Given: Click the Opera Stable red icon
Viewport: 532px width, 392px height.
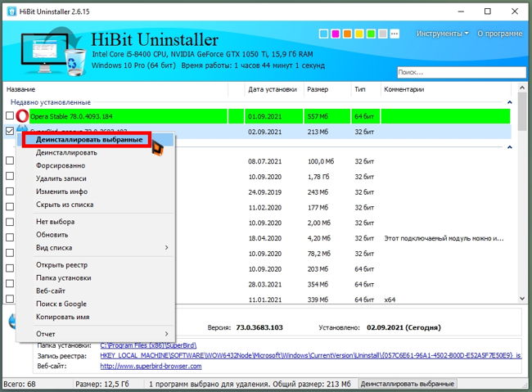Looking at the screenshot, I should 22,116.
